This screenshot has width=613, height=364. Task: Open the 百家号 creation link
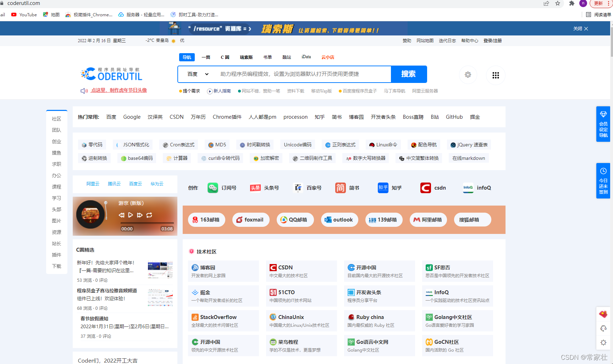(307, 188)
